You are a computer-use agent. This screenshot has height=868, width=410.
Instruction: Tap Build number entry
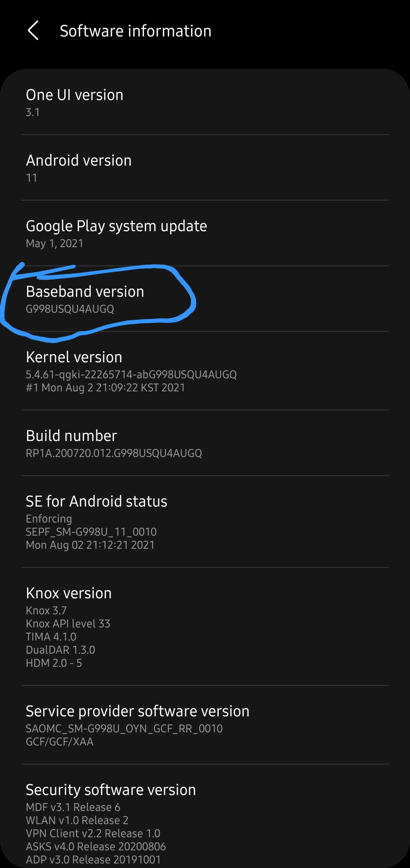pos(205,443)
